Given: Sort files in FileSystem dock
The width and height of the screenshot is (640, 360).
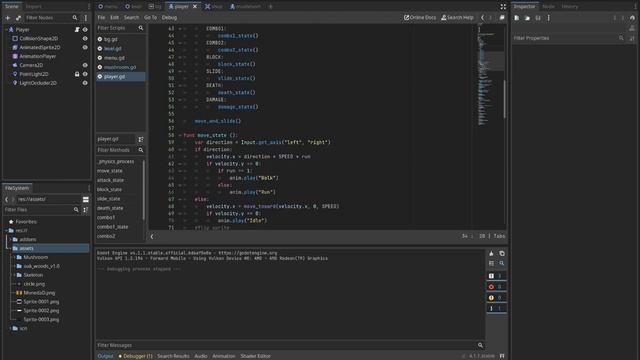Looking at the screenshot, I should [86, 210].
